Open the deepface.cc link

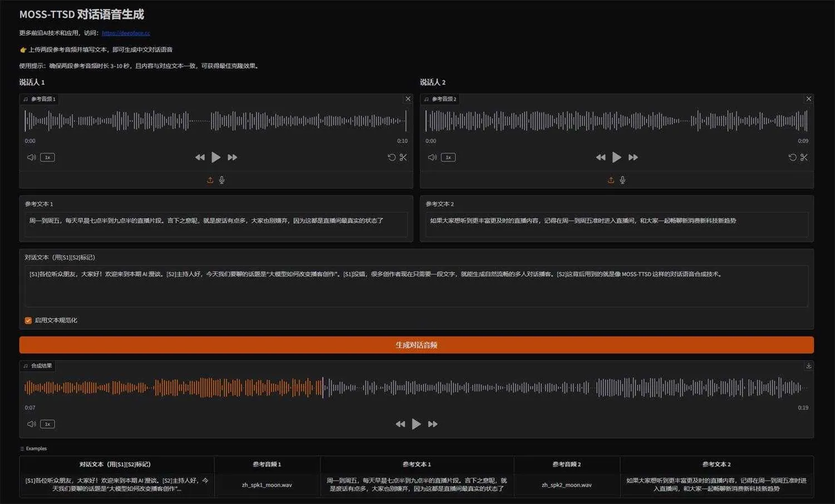coord(126,33)
